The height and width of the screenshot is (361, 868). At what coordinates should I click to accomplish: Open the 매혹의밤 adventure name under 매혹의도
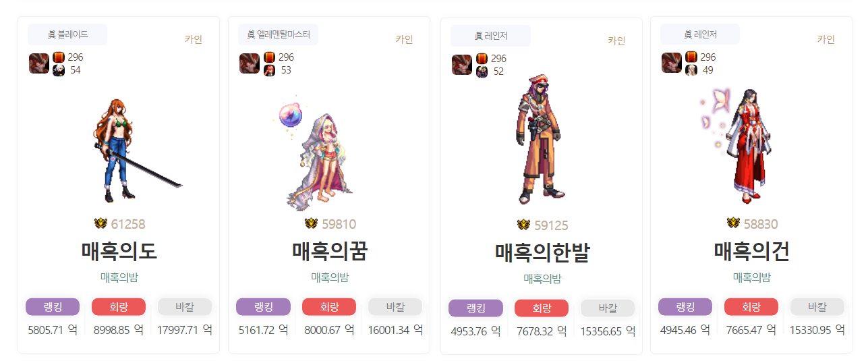click(119, 277)
